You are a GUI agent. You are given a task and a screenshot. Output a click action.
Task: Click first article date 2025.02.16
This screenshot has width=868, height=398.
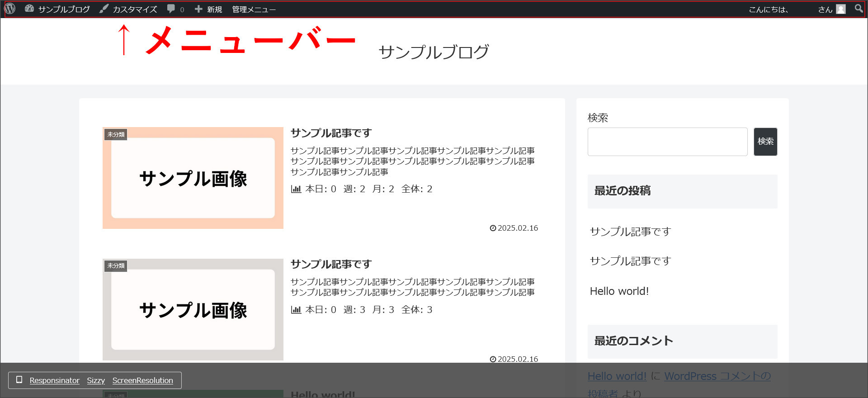tap(518, 228)
